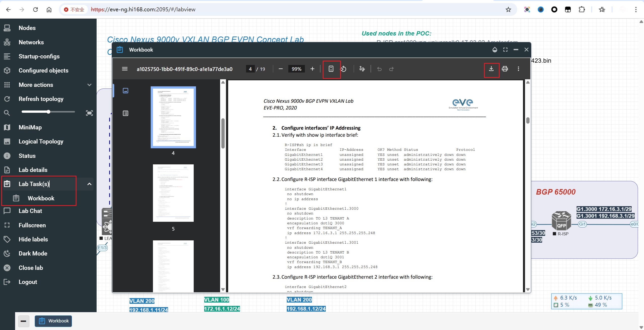
Task: Toggle Hide labels option
Action: point(33,239)
